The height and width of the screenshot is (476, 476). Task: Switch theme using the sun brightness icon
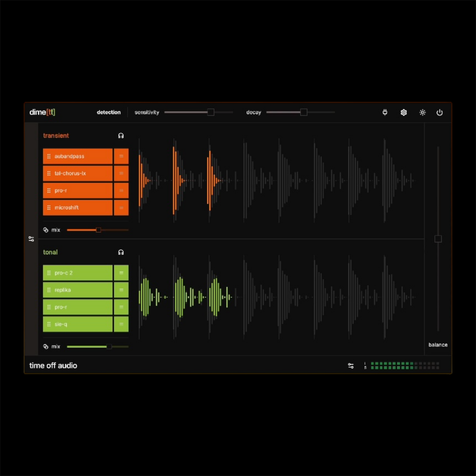click(x=422, y=112)
